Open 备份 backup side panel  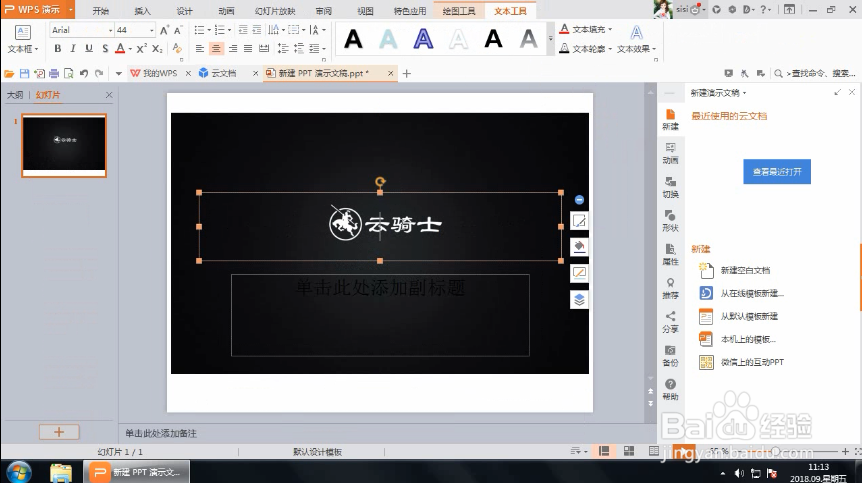[x=670, y=356]
